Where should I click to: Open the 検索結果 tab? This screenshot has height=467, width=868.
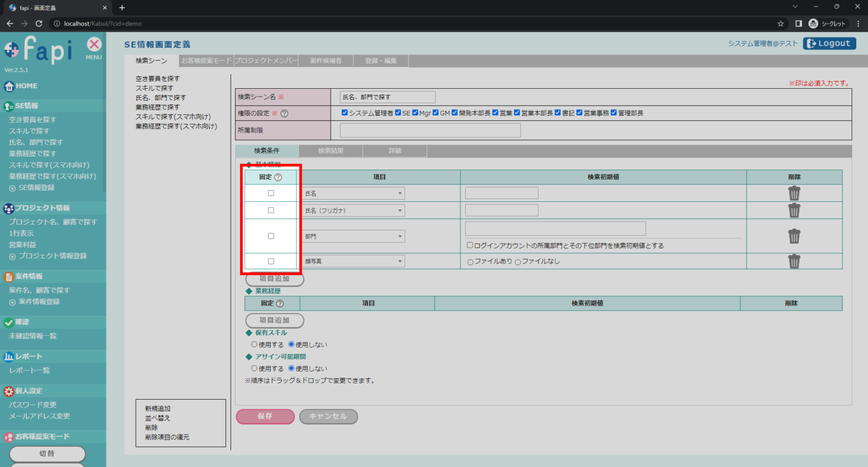[x=331, y=151]
